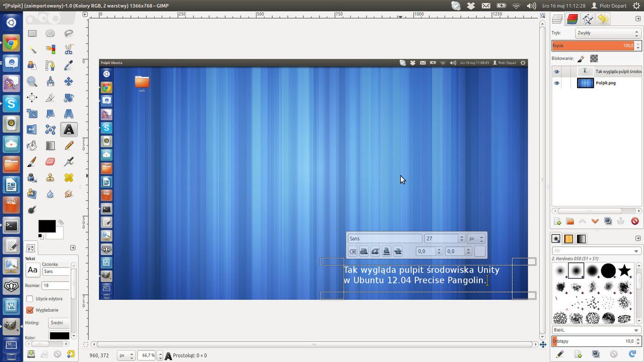644x362 pixels.
Task: Create a new layer group
Action: point(570,222)
